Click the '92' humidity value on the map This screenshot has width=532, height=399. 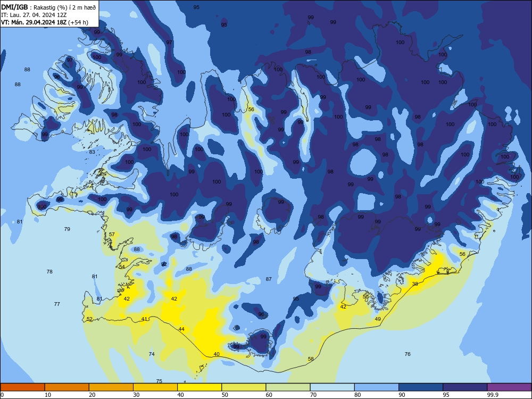[164, 264]
